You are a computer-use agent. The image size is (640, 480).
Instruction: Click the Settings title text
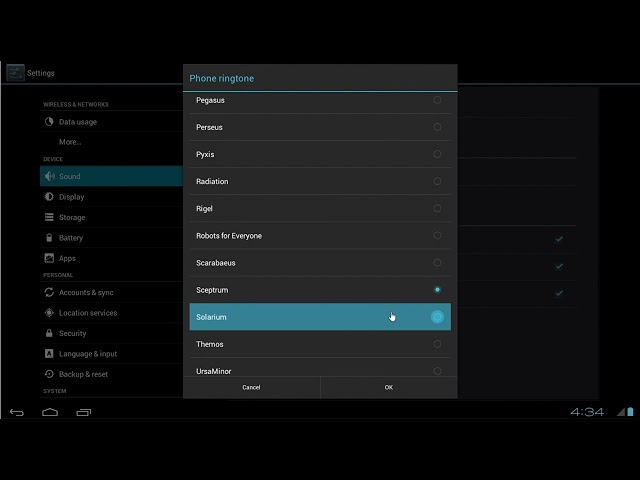click(x=41, y=73)
